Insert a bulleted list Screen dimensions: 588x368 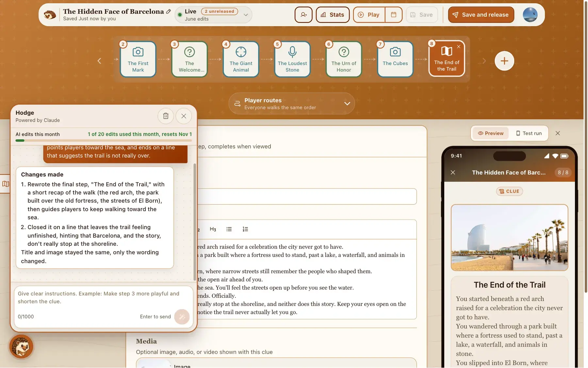229,229
